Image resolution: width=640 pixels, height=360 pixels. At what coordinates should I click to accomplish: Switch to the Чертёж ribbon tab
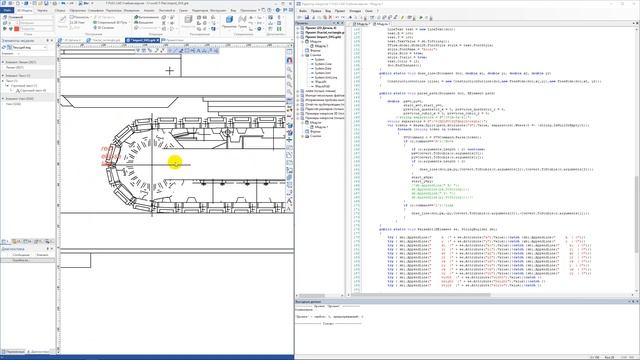(x=42, y=11)
